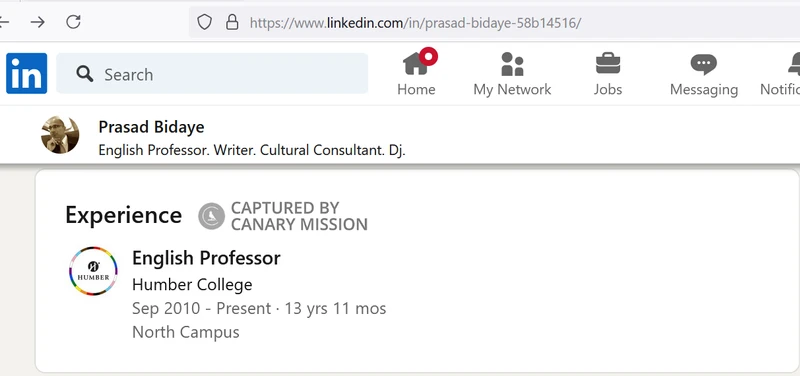Click the Prasad Bidaye name

(152, 127)
